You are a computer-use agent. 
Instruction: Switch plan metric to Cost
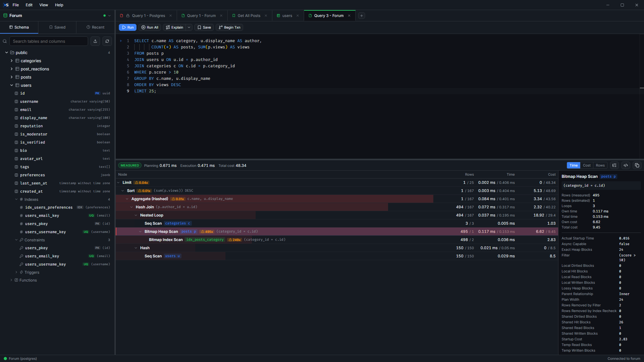587,165
